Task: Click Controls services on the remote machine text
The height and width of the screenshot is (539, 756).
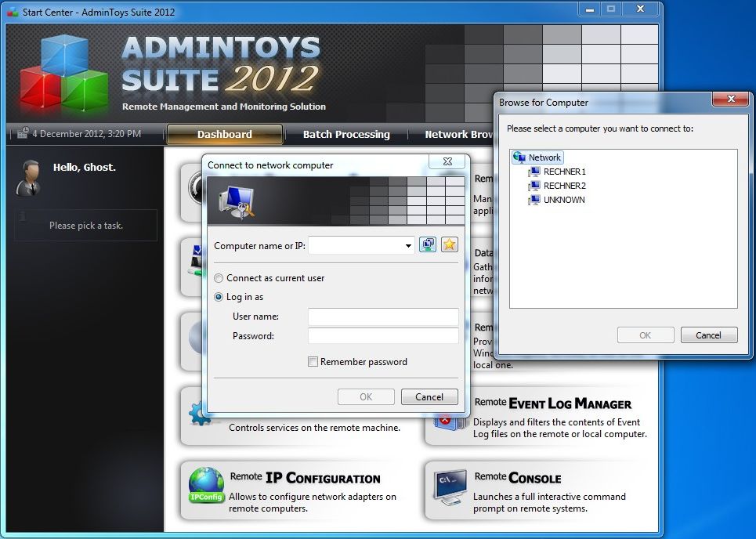Action: [x=314, y=428]
